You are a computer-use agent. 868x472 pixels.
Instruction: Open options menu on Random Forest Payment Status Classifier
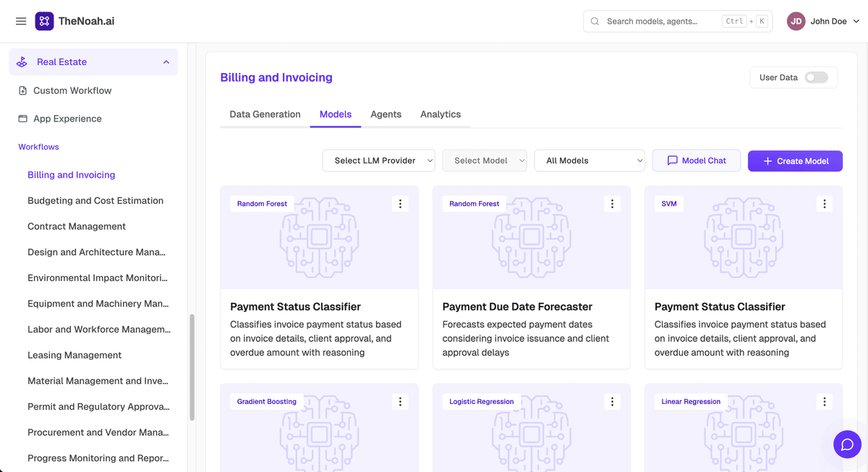pyautogui.click(x=400, y=204)
